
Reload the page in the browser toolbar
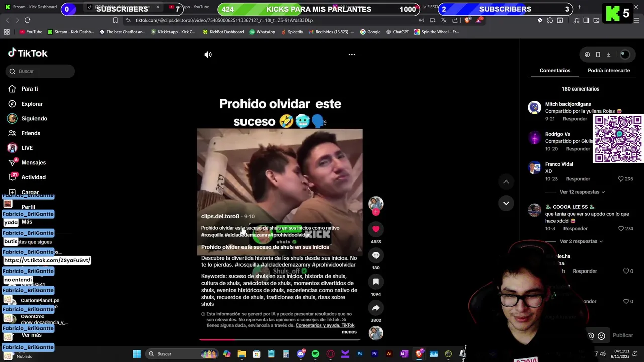(x=27, y=20)
